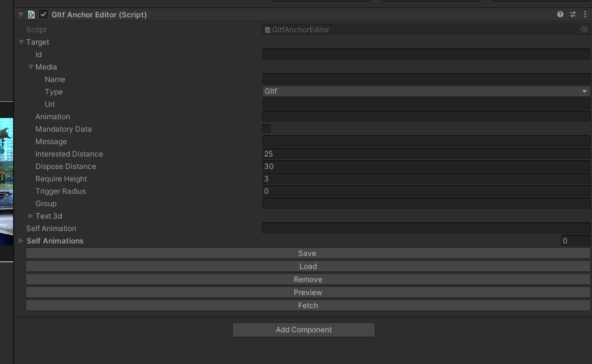Click the Gltf Anchor Editor script icon
This screenshot has height=364, width=592.
[x=32, y=14]
